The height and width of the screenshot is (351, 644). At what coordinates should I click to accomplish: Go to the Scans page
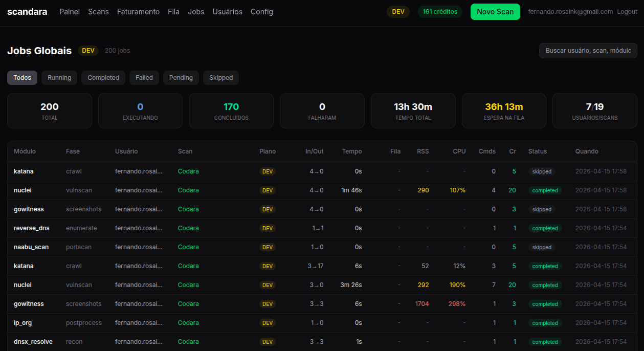click(98, 12)
